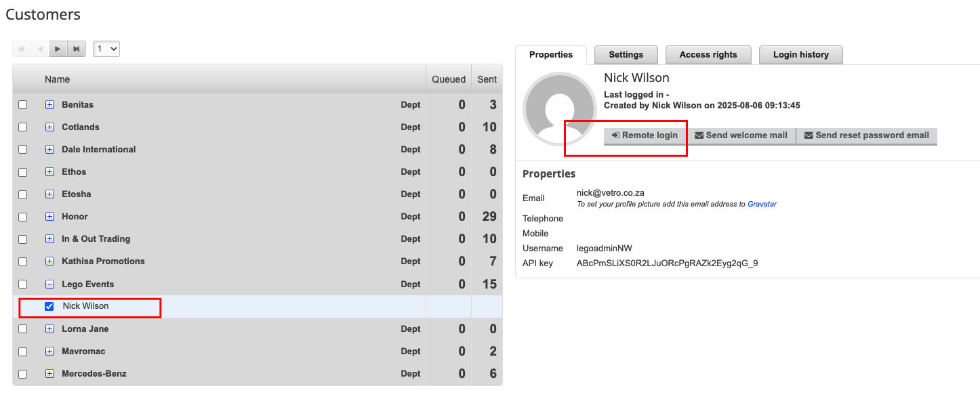Select the Honor row checkbox
Screen dimensions: 980x403
pyautogui.click(x=23, y=217)
